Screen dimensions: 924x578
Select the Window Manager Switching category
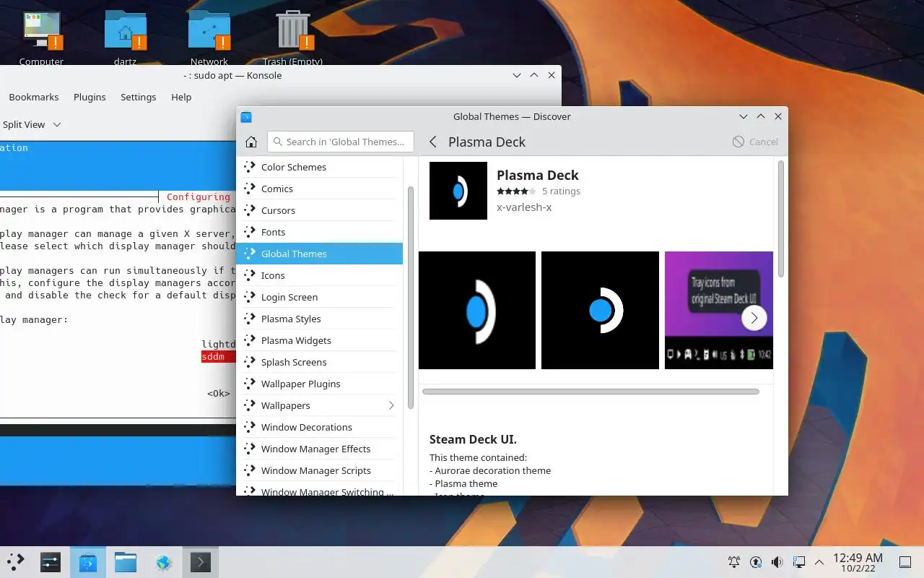[320, 489]
